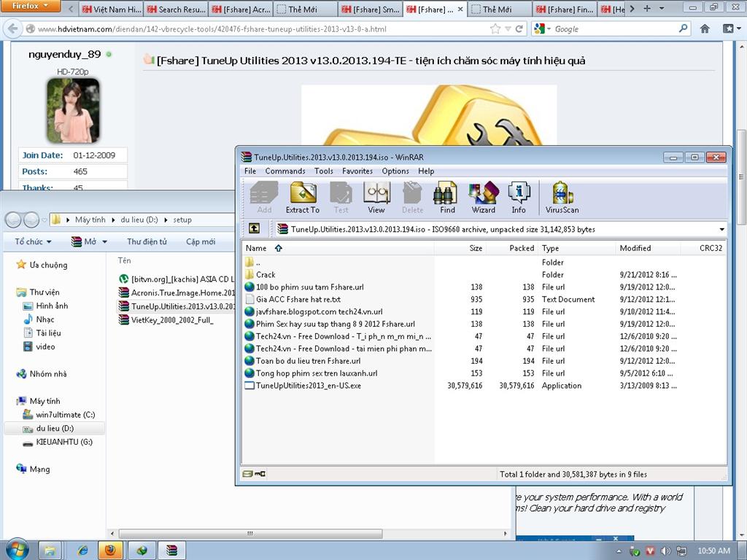Click the Delete toolbar icon in WinRAR
This screenshot has height=560, width=747.
click(412, 197)
